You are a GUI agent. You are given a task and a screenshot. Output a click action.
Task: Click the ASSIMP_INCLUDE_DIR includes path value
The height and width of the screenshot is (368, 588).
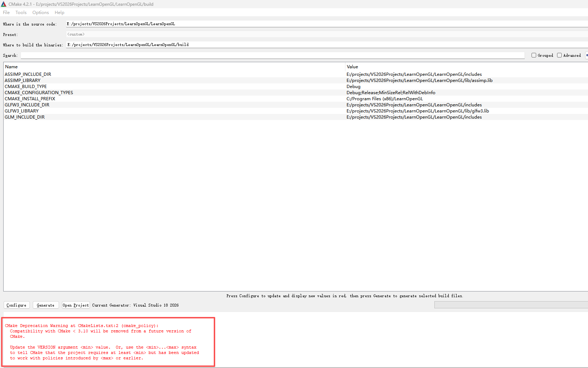[414, 74]
